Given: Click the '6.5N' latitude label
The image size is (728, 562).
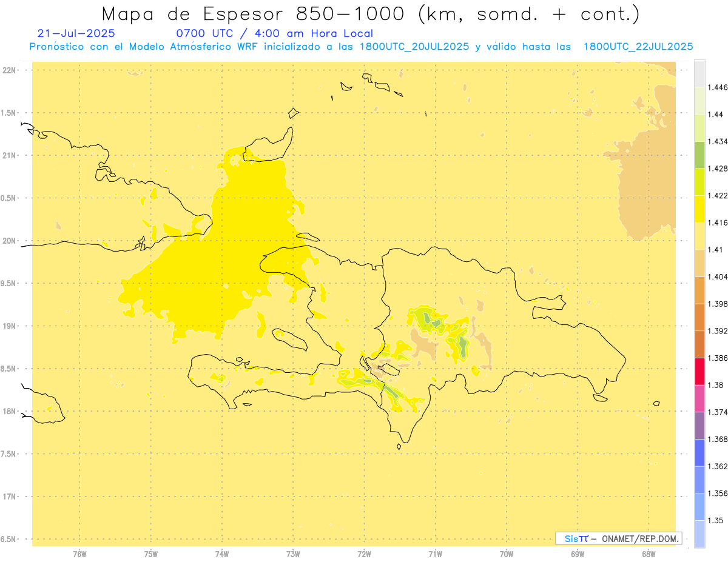Looking at the screenshot, I should [9, 540].
